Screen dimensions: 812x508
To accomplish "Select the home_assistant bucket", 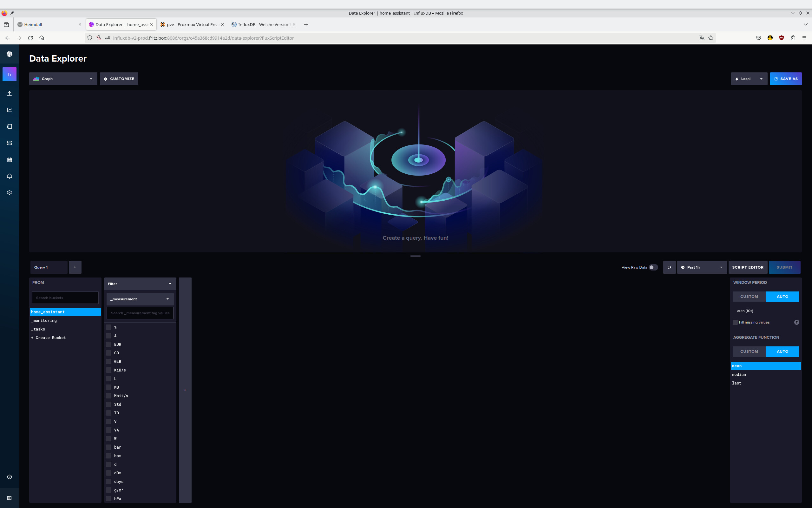I will click(65, 312).
